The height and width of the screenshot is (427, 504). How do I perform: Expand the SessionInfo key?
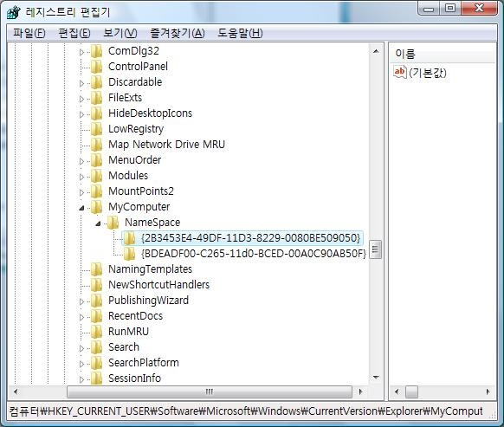(81, 379)
